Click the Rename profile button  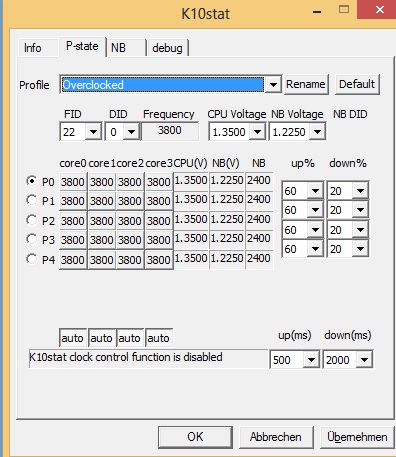[306, 84]
